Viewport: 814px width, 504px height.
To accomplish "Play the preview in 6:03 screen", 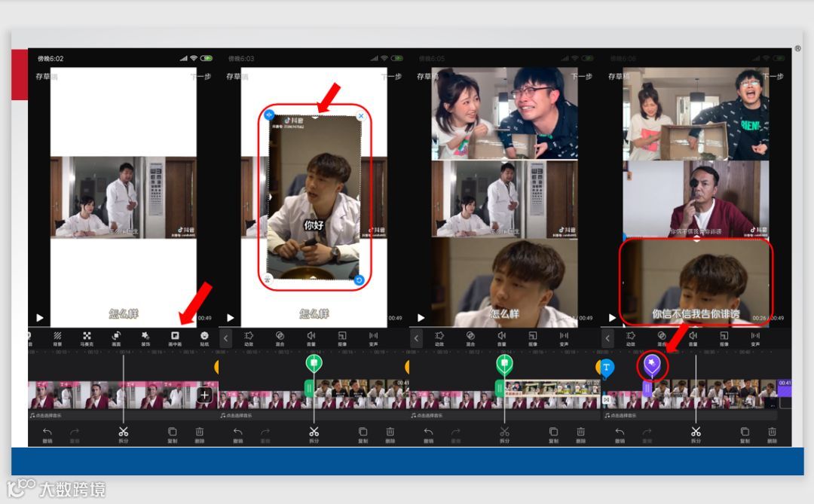I will (x=231, y=318).
